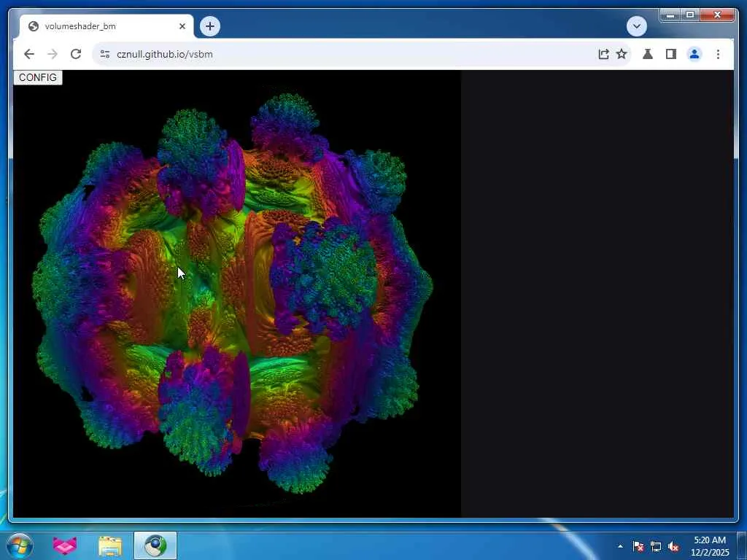The width and height of the screenshot is (747, 560).
Task: Open network status tray icon
Action: 656,546
